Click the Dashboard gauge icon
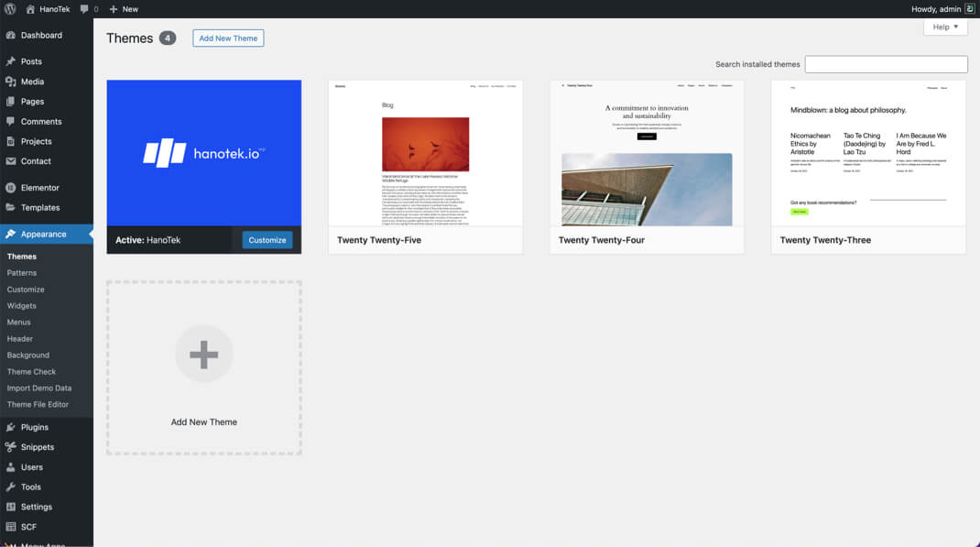Image resolution: width=980 pixels, height=547 pixels. (11, 35)
